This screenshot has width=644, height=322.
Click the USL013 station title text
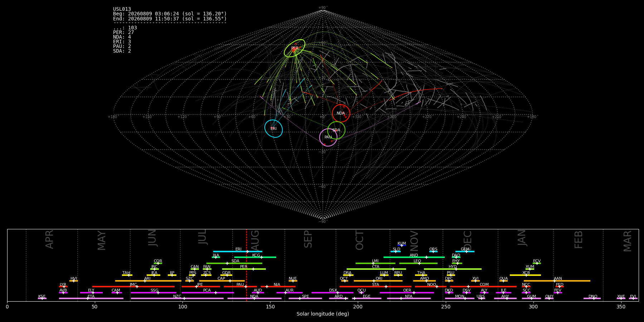tap(122, 9)
